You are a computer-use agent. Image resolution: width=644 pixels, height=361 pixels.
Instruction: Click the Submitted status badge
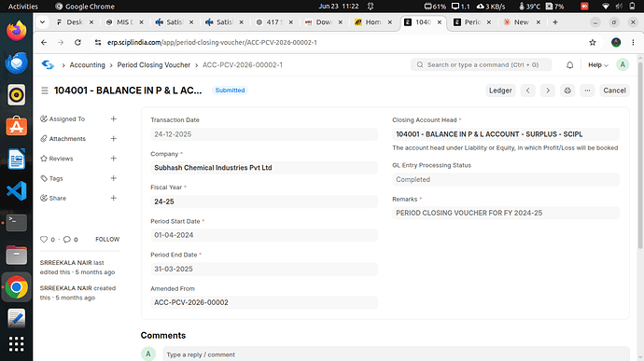[230, 90]
